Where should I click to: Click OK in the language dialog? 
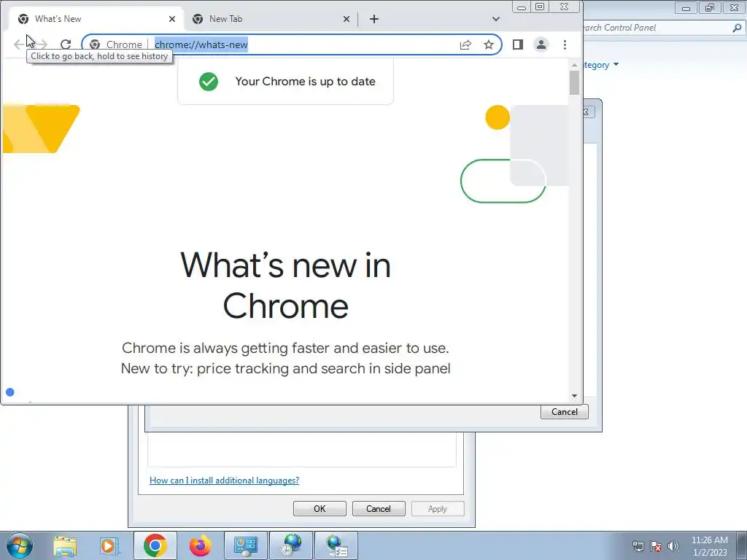coord(320,508)
